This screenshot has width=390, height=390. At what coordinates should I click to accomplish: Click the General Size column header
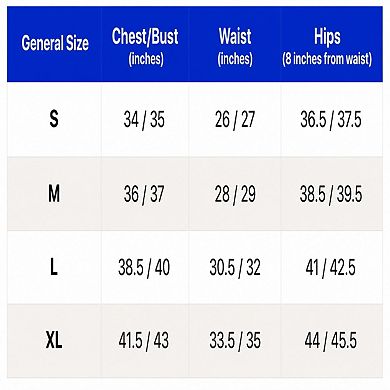(55, 44)
